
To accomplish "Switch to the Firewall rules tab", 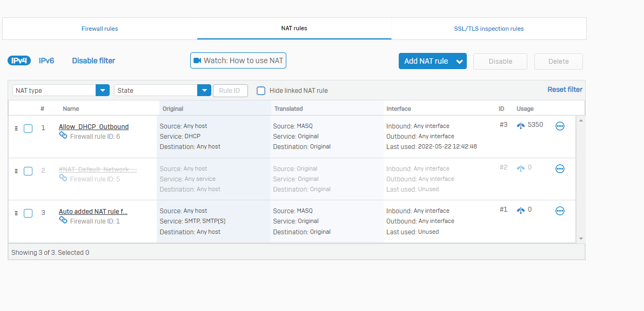I will click(x=100, y=29).
